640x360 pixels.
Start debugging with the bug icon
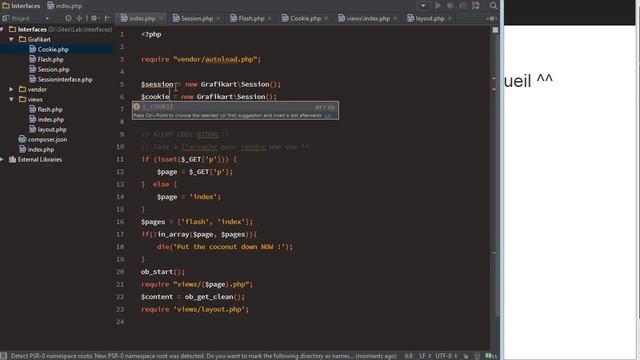[x=450, y=6]
